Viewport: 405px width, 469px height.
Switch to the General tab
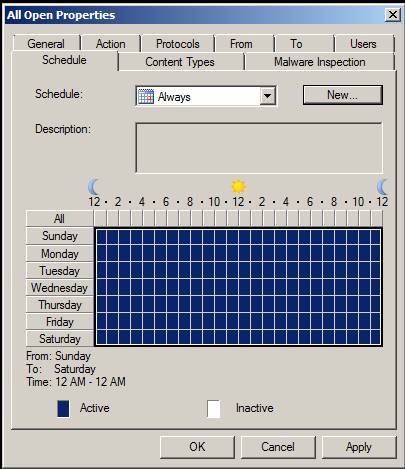46,44
